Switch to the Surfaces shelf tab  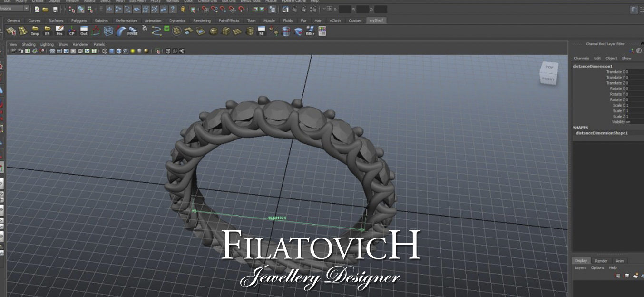click(56, 20)
